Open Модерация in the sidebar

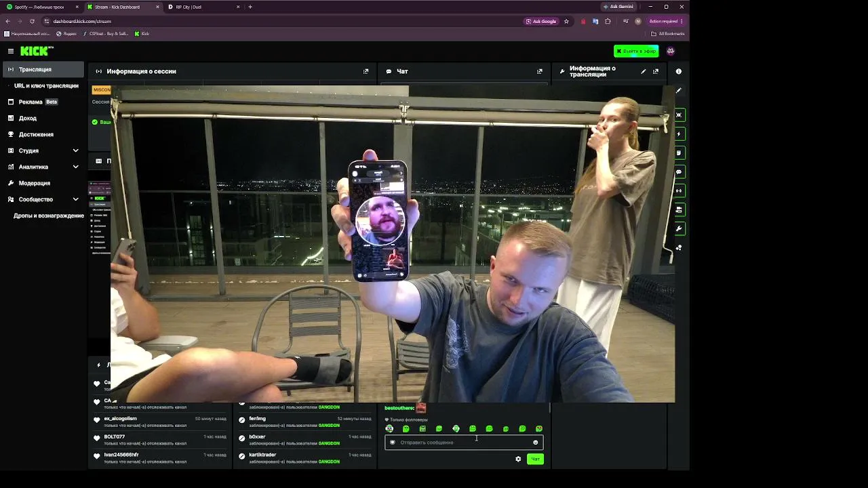tap(42, 183)
